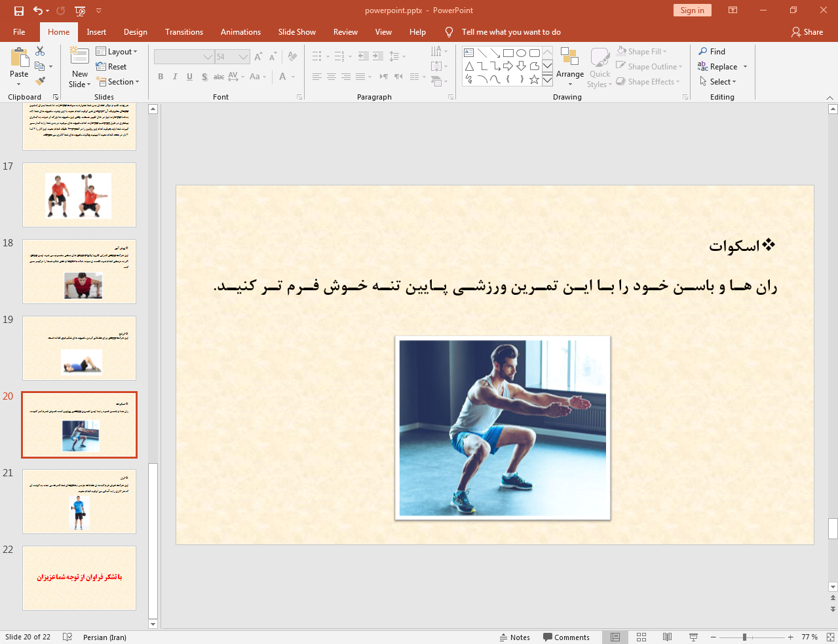838x644 pixels.
Task: Switch to Slide Sorter view
Action: tap(641, 637)
